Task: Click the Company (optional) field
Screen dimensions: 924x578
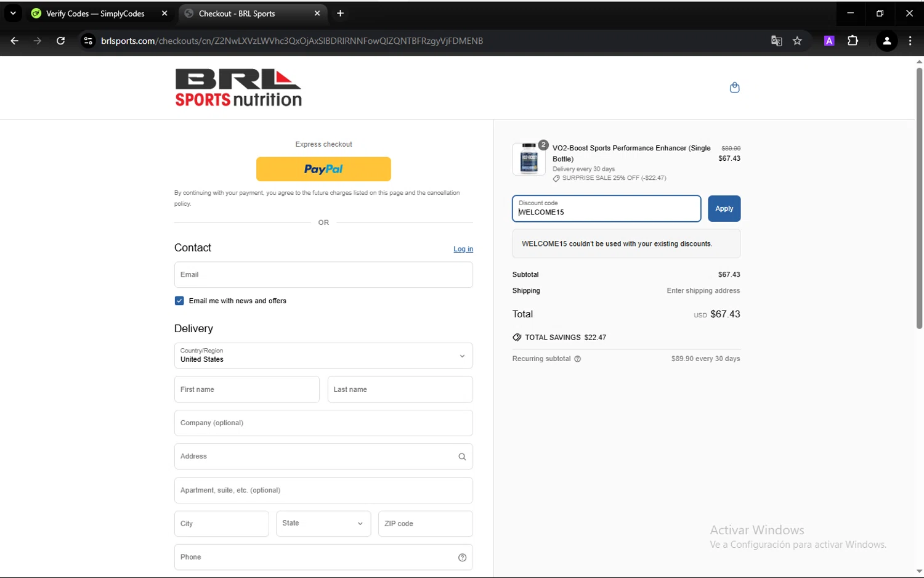Action: click(x=323, y=423)
